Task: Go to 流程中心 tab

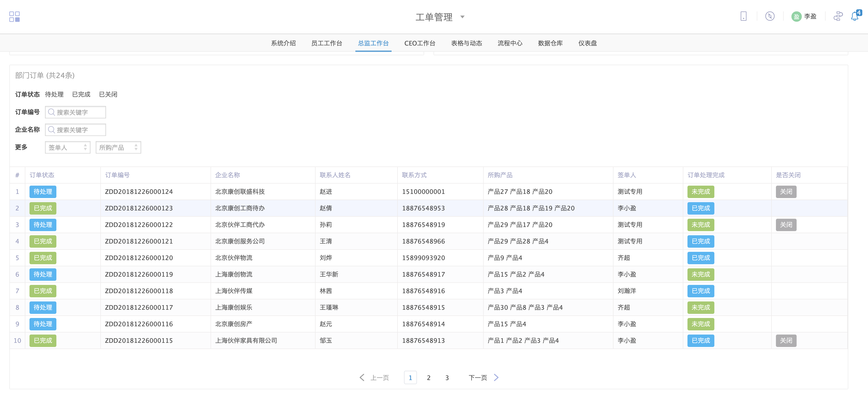Action: click(510, 43)
